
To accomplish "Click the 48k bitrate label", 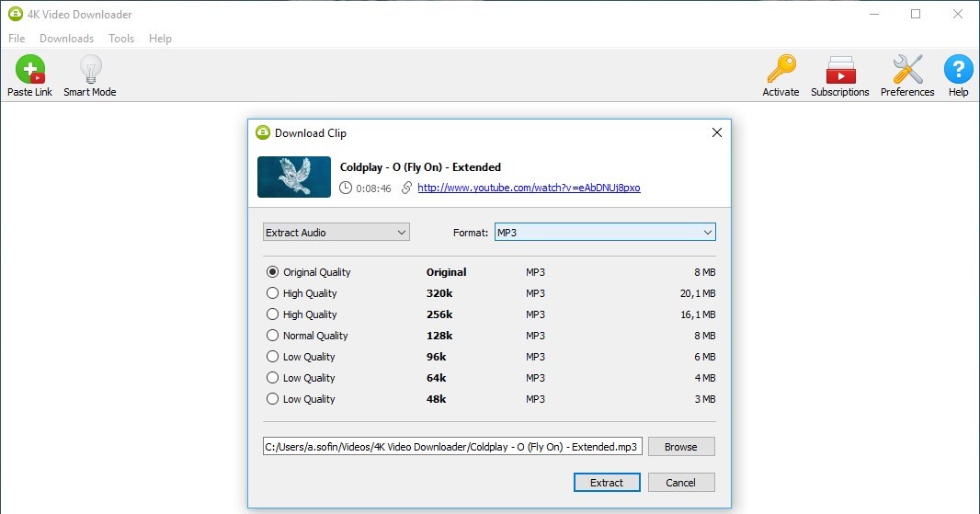I will coord(437,399).
